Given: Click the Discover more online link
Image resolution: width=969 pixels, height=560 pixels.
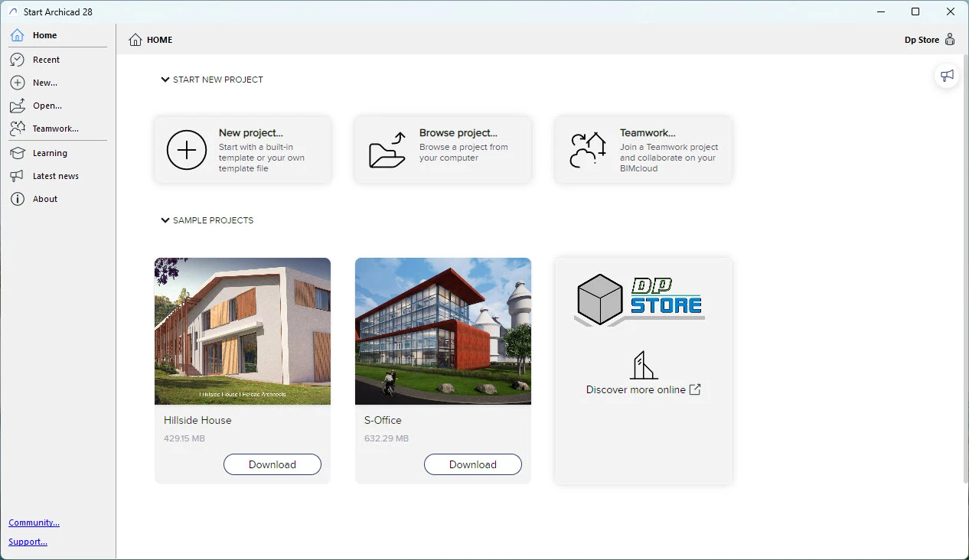Looking at the screenshot, I should [636, 389].
